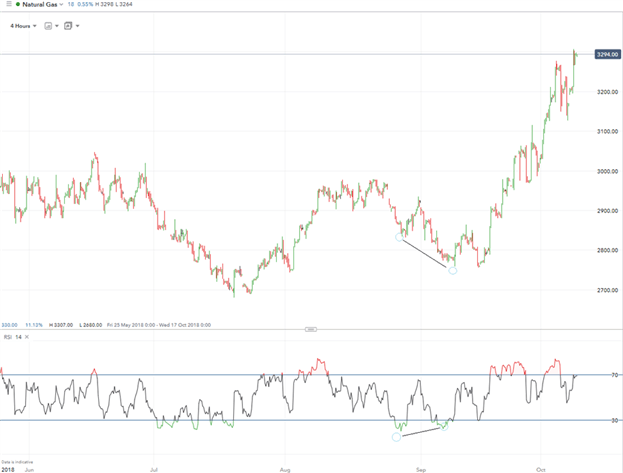Screen dimensions: 623x473
Task: Click the L 3264 low value
Action: (x=124, y=4)
